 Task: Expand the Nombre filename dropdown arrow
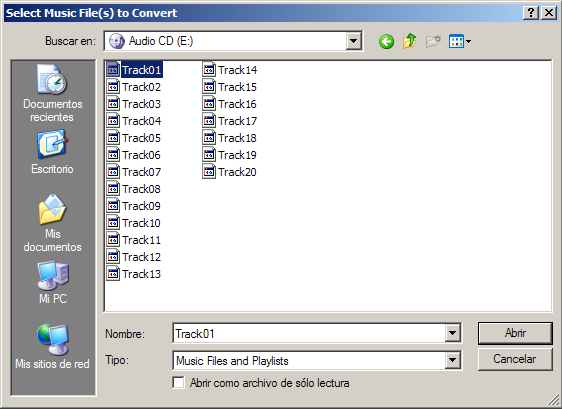(453, 333)
